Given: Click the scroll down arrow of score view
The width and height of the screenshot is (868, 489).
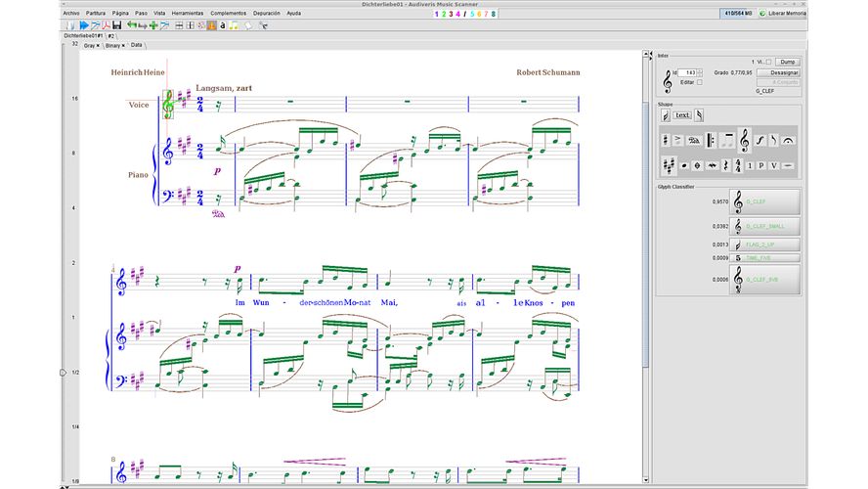Looking at the screenshot, I should pyautogui.click(x=645, y=480).
